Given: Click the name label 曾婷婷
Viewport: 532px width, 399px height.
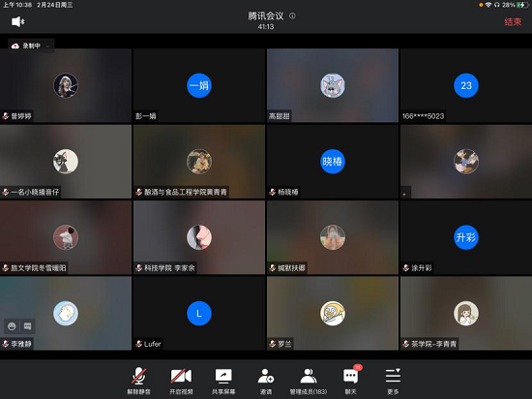Looking at the screenshot, I should tap(21, 116).
